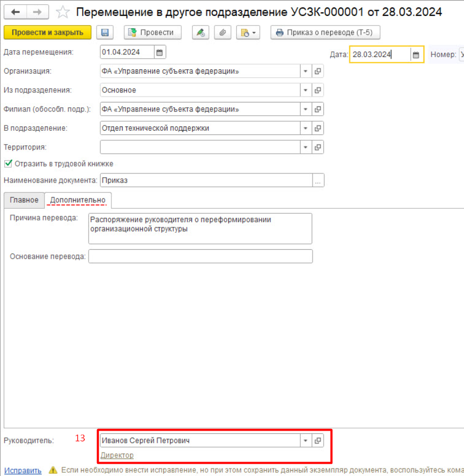Screen dimensions: 464x476
Task: Expand the Территория dropdown
Action: click(306, 147)
